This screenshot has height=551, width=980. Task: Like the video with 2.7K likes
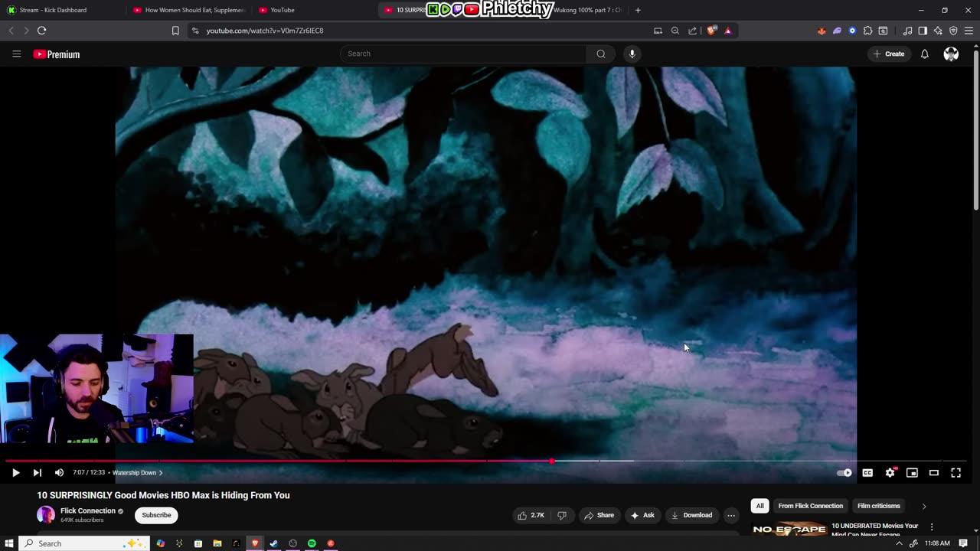(x=531, y=515)
